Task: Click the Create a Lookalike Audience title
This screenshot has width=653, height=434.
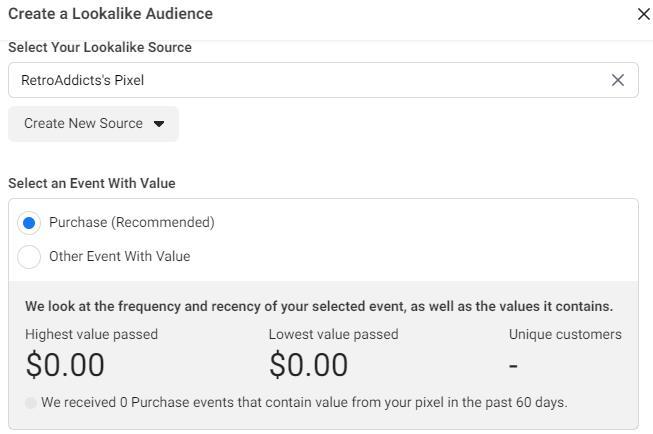Action: click(110, 14)
